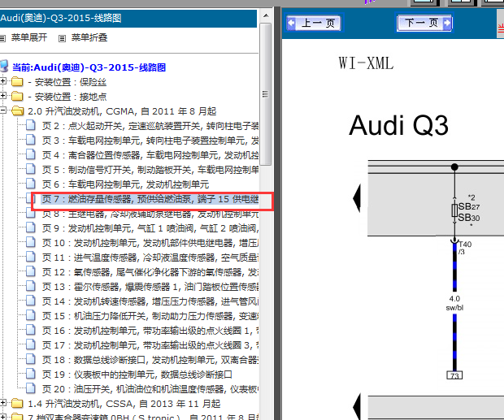The height and width of the screenshot is (420, 504).
Task: Open 页 8：主继电器 page
Action: click(x=150, y=214)
